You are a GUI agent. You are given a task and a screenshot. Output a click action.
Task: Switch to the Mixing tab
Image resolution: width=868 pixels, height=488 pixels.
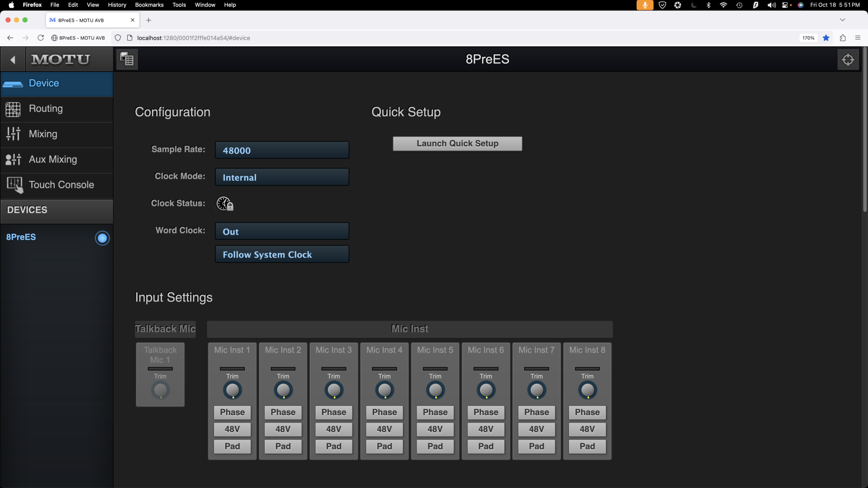point(57,134)
